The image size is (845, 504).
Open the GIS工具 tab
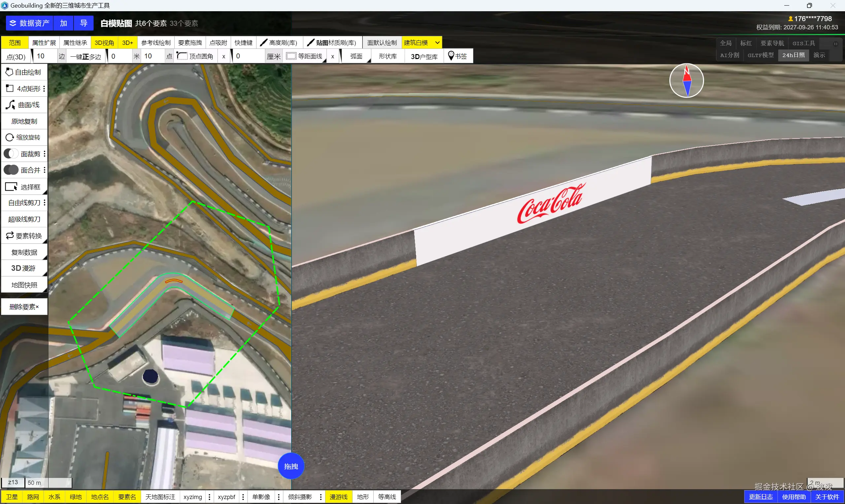(803, 43)
